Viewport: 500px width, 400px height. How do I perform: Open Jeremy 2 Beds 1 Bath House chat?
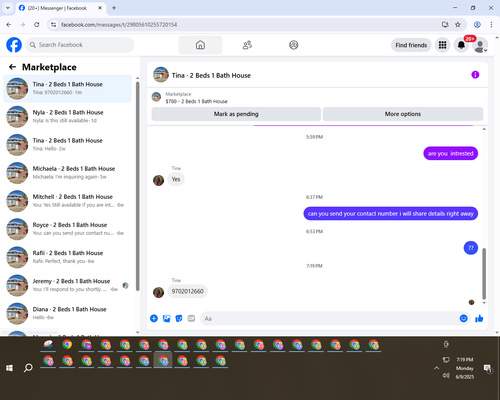(x=67, y=285)
